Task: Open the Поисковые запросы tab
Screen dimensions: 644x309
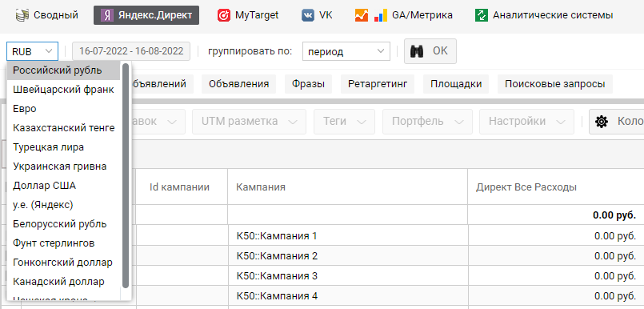Action: (x=555, y=84)
